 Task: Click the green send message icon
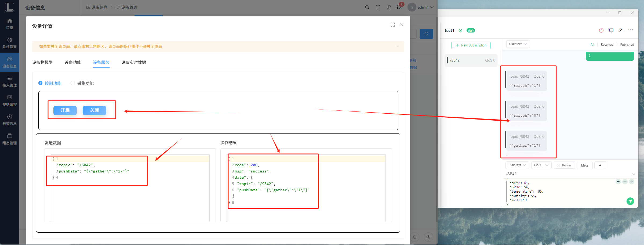pyautogui.click(x=630, y=201)
